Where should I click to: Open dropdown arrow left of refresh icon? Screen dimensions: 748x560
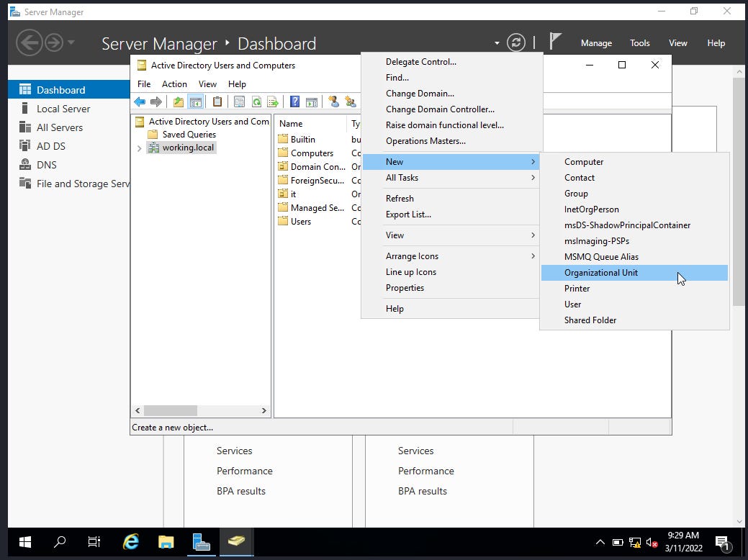pyautogui.click(x=497, y=43)
